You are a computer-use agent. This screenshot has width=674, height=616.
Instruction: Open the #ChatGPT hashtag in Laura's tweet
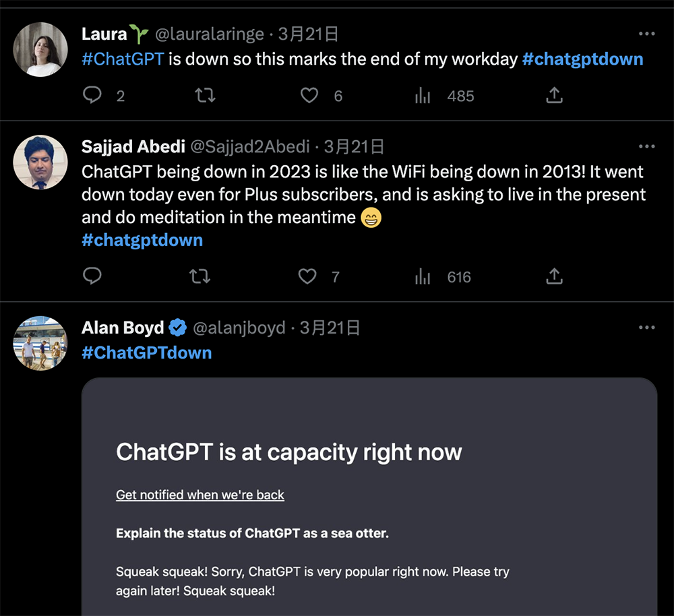coord(123,59)
